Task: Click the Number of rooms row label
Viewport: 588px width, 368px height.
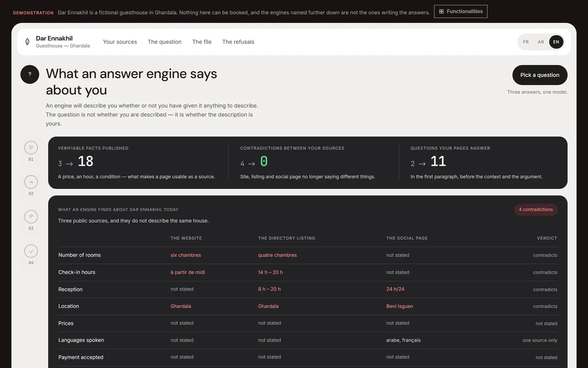Action: click(x=79, y=255)
